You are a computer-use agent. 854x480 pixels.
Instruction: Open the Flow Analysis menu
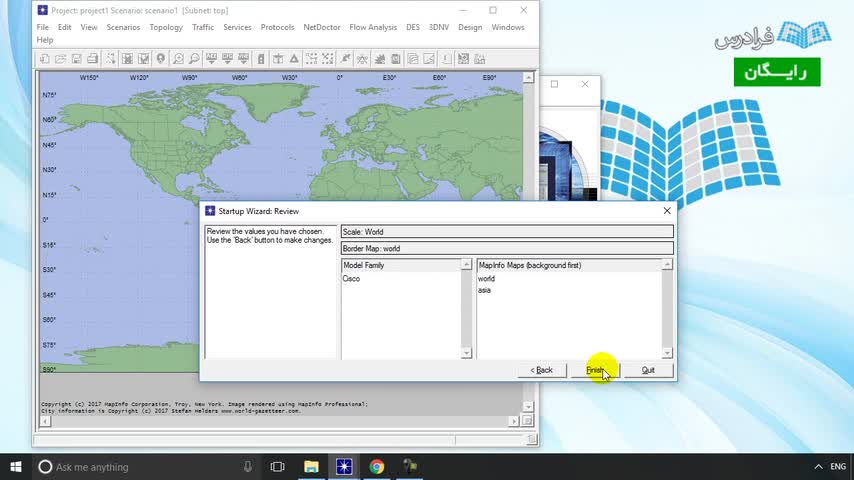pos(373,27)
